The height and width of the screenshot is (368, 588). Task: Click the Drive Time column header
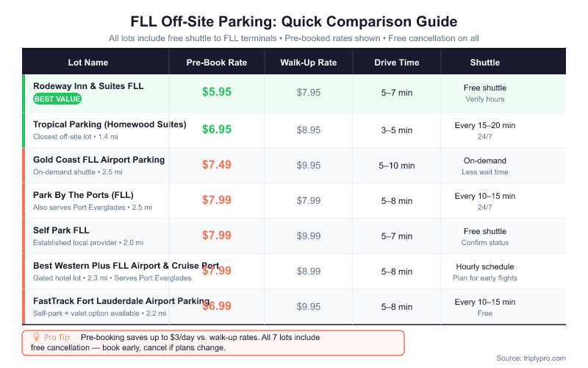point(397,63)
